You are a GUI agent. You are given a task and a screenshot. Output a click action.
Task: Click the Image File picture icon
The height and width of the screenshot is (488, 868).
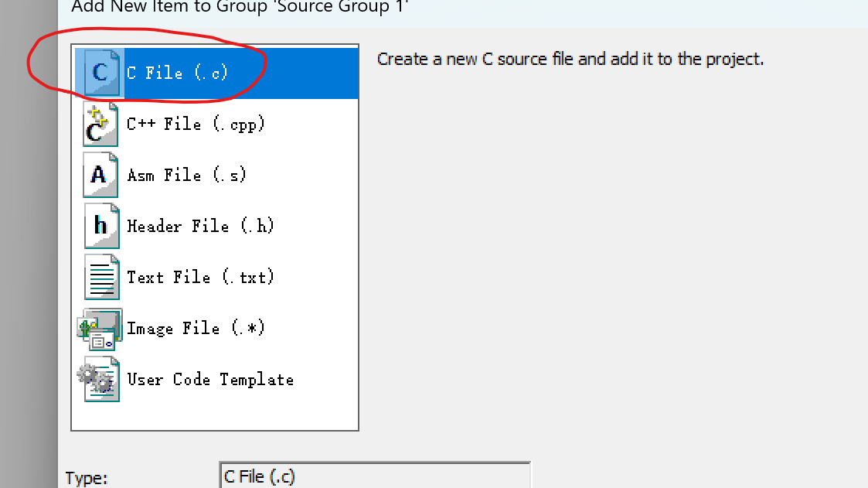[x=100, y=329]
